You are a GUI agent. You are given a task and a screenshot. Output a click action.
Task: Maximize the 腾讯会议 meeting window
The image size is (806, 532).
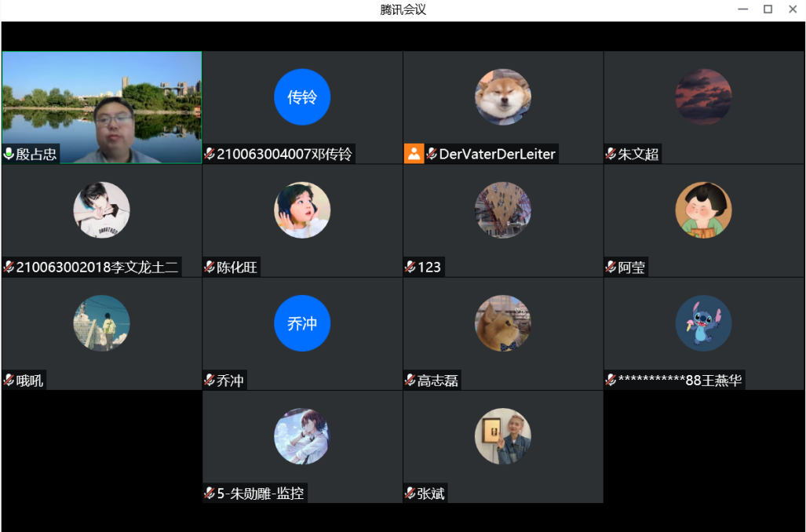pos(768,9)
